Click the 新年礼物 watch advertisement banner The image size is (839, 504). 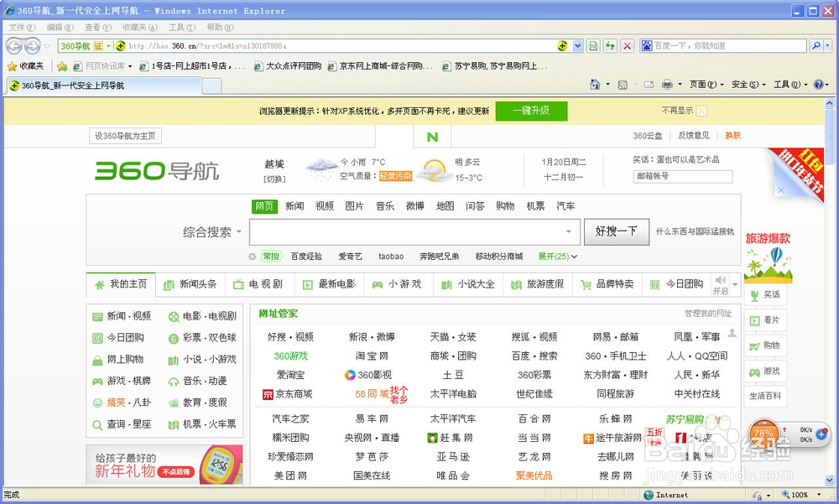tap(164, 465)
